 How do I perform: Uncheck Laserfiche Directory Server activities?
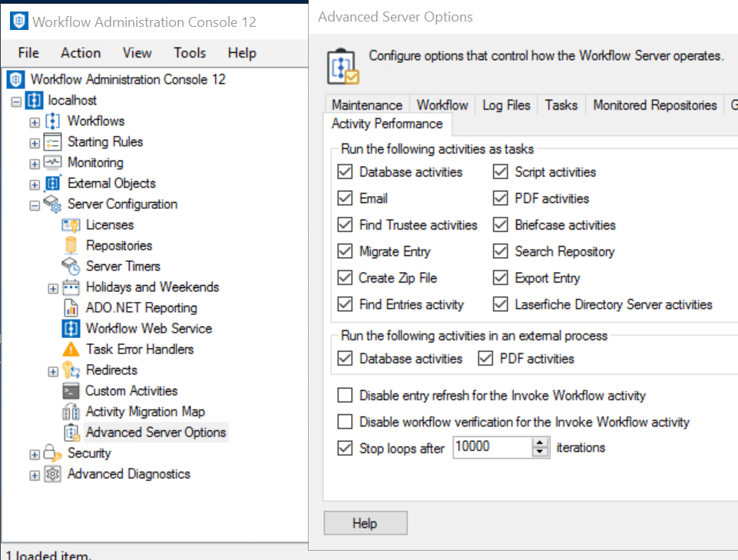pos(500,304)
